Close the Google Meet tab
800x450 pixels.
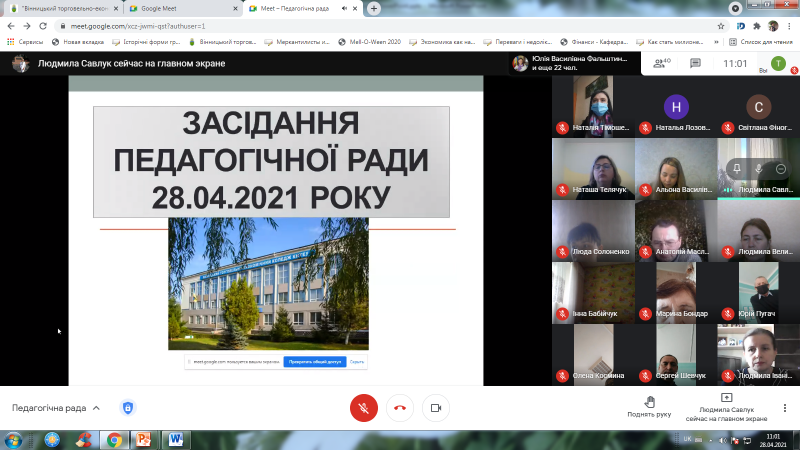235,9
